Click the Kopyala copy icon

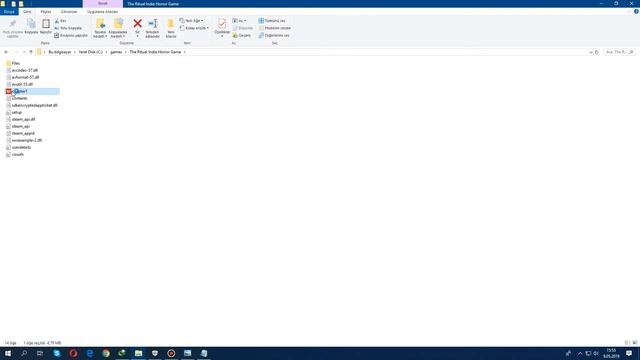point(31,24)
